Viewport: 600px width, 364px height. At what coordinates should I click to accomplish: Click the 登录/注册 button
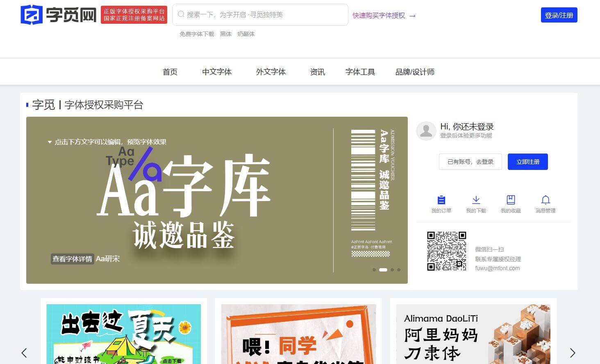pyautogui.click(x=559, y=15)
